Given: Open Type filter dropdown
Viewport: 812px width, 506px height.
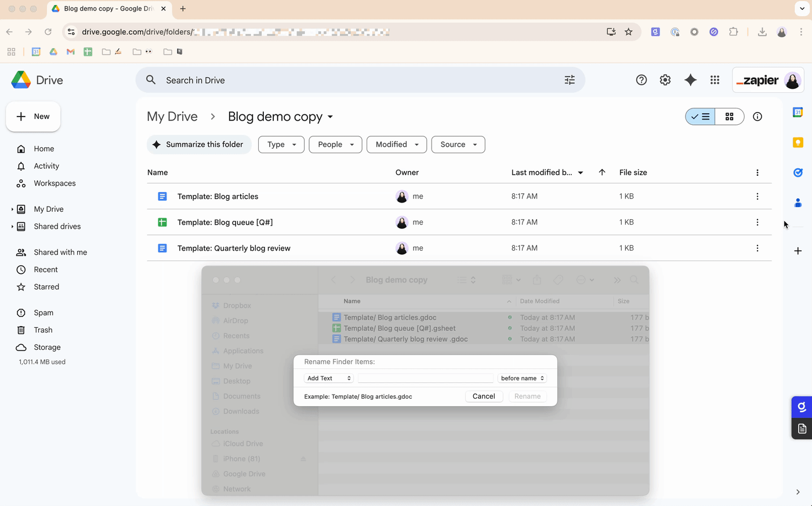Looking at the screenshot, I should point(281,144).
